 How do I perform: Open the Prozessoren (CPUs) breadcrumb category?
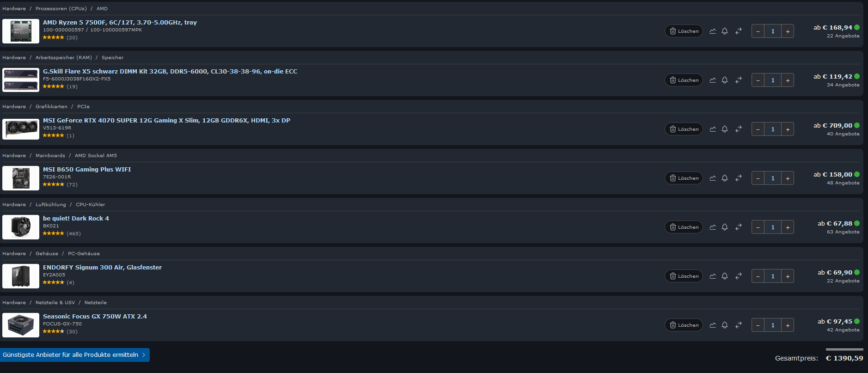(x=61, y=8)
